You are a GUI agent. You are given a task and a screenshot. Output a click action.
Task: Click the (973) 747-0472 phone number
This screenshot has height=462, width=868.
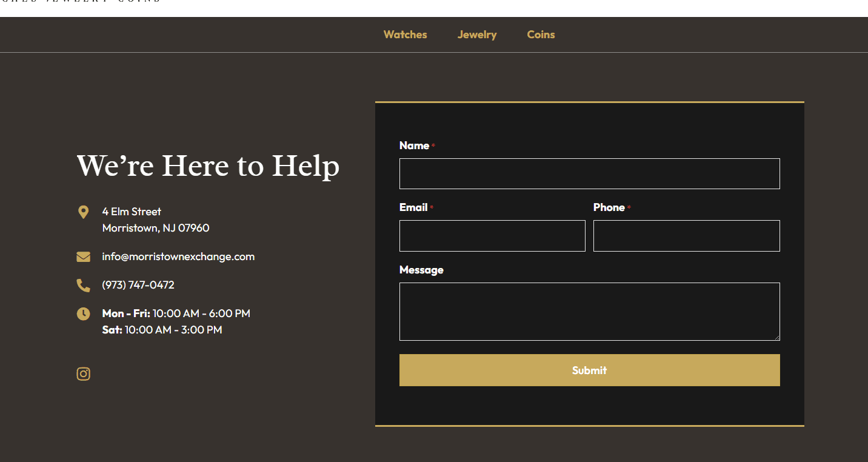click(138, 285)
